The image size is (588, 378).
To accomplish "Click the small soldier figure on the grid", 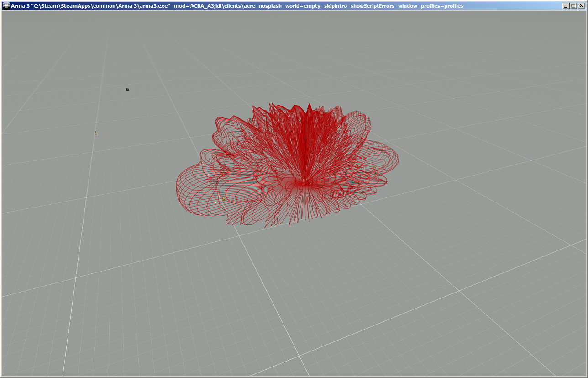I will click(x=95, y=133).
